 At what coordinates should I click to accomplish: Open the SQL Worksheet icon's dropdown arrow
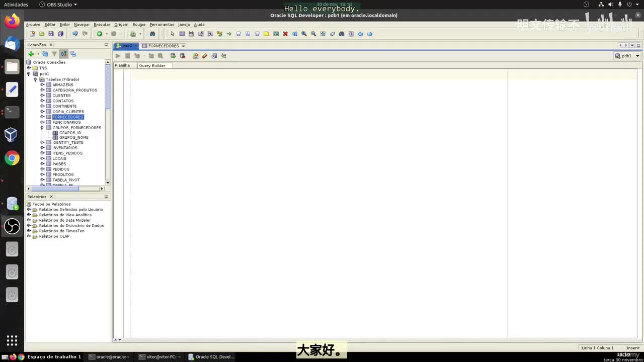pos(140,34)
